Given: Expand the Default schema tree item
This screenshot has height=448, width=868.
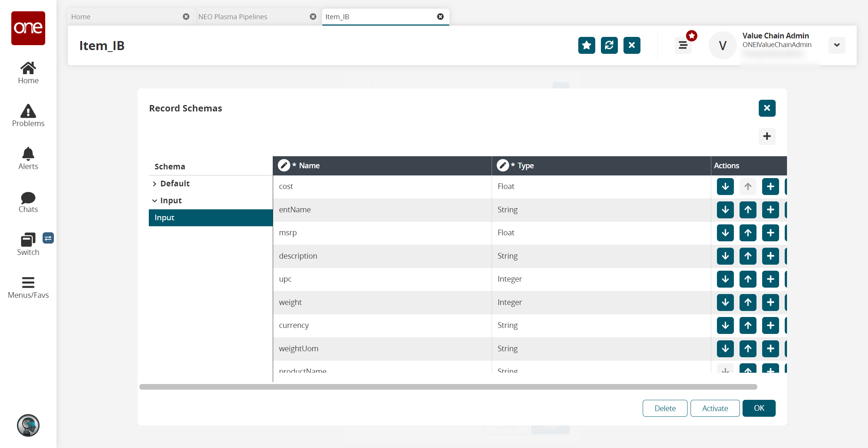Looking at the screenshot, I should coord(155,183).
